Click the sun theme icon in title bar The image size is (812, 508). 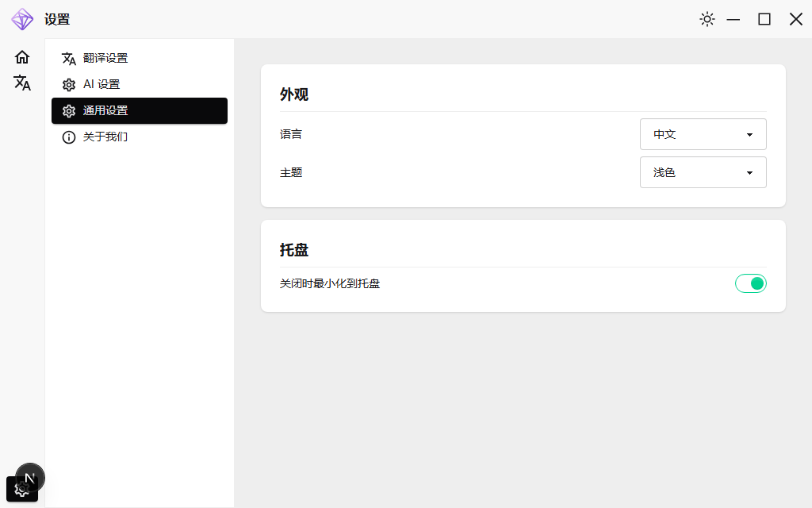[707, 19]
